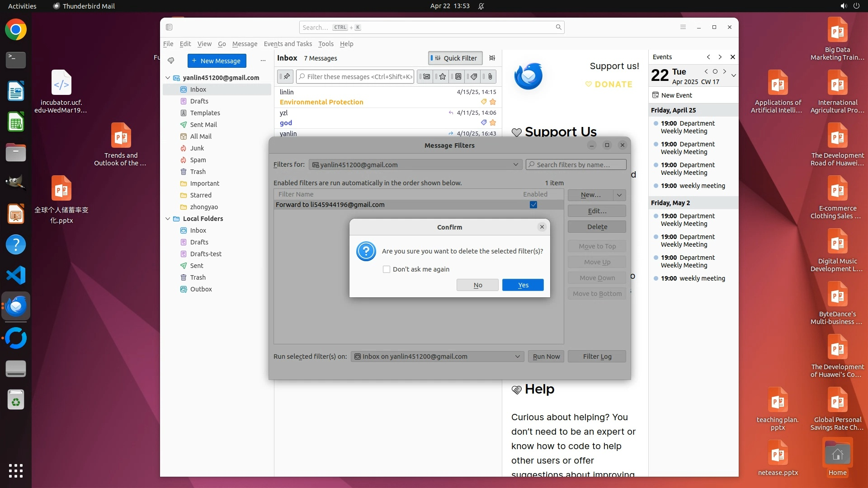Pin the quick filter with pushpin icon
Image resolution: width=868 pixels, height=488 pixels.
click(x=286, y=77)
